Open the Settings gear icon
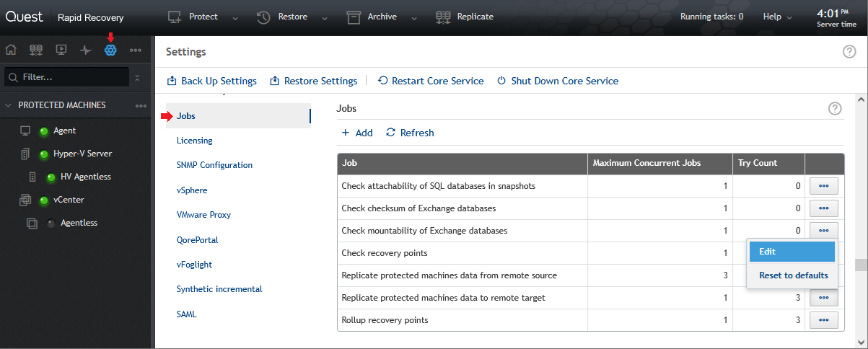The image size is (868, 349). pyautogui.click(x=110, y=50)
